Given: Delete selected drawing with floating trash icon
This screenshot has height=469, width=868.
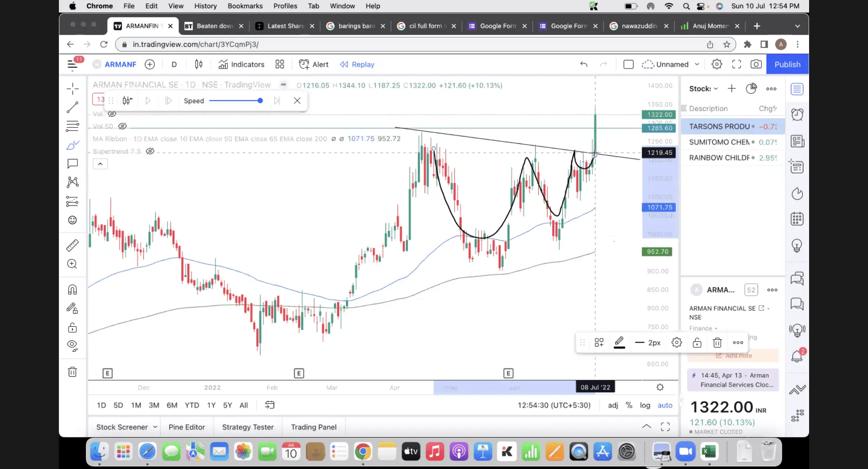Looking at the screenshot, I should [x=717, y=343].
